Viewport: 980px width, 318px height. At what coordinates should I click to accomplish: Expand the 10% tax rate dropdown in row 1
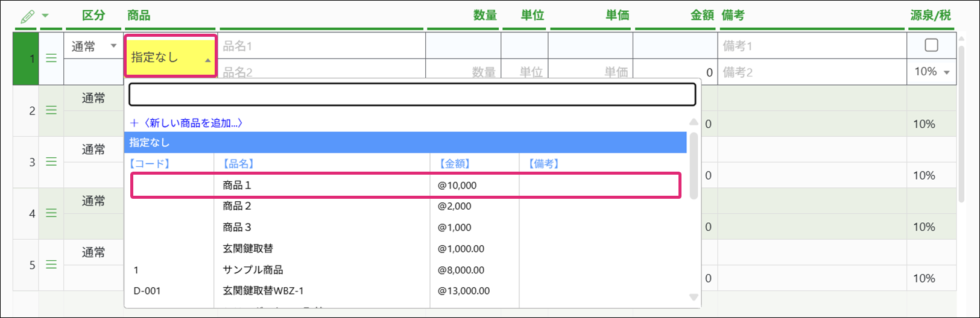(932, 72)
